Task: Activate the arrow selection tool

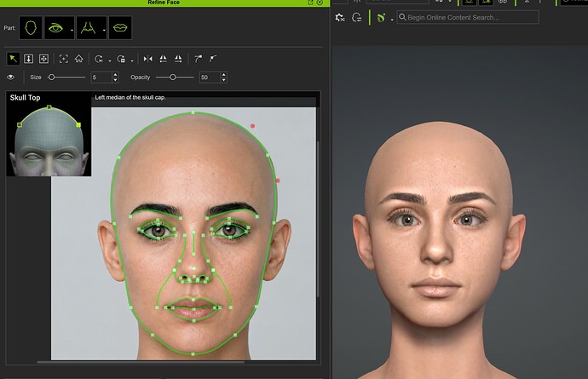Action: click(x=13, y=59)
